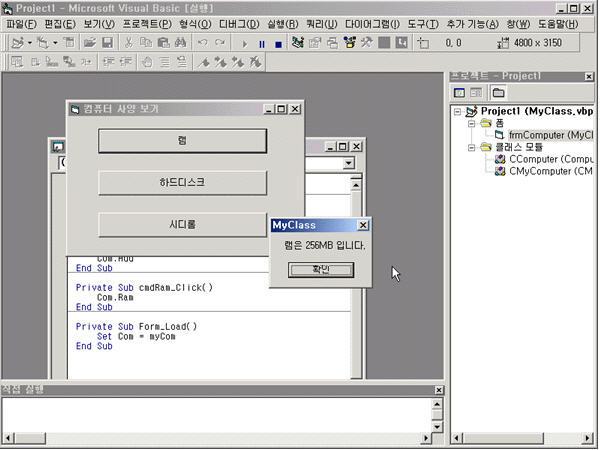Image resolution: width=600 pixels, height=450 pixels.
Task: Open the 파일(F) menu
Action: click(21, 24)
